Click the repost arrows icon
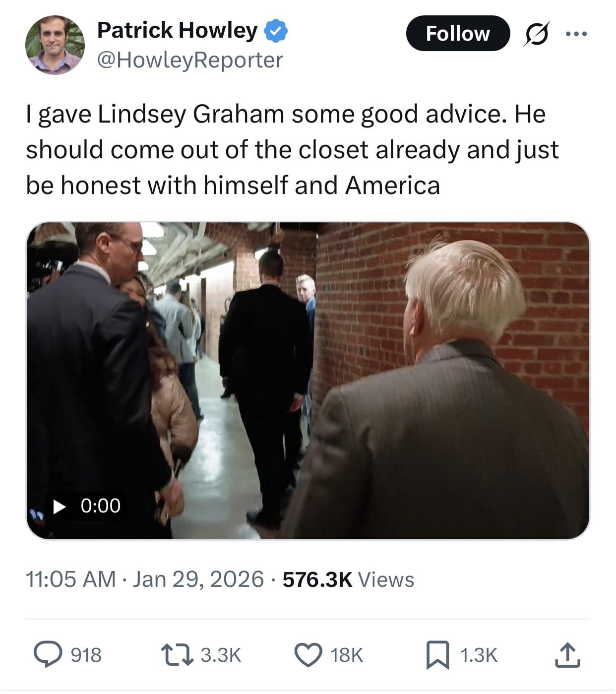The width and height of the screenshot is (616, 694). point(177,654)
